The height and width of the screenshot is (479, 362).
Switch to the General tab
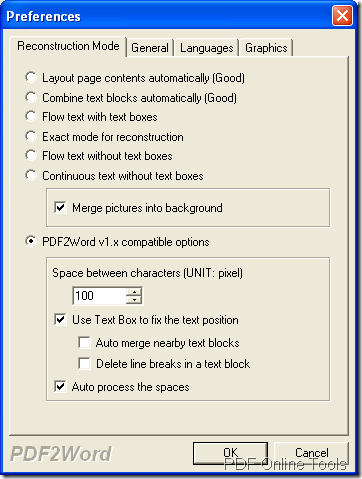(150, 48)
